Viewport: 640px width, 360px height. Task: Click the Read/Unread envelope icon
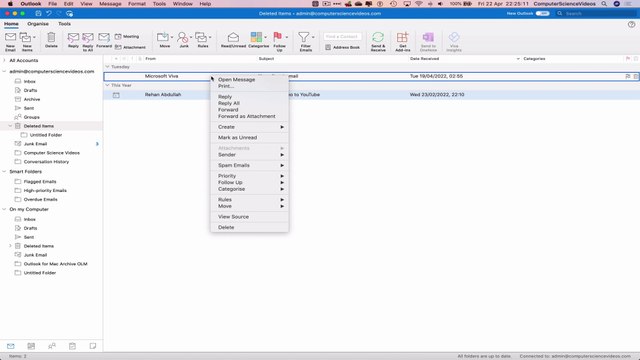(x=233, y=37)
